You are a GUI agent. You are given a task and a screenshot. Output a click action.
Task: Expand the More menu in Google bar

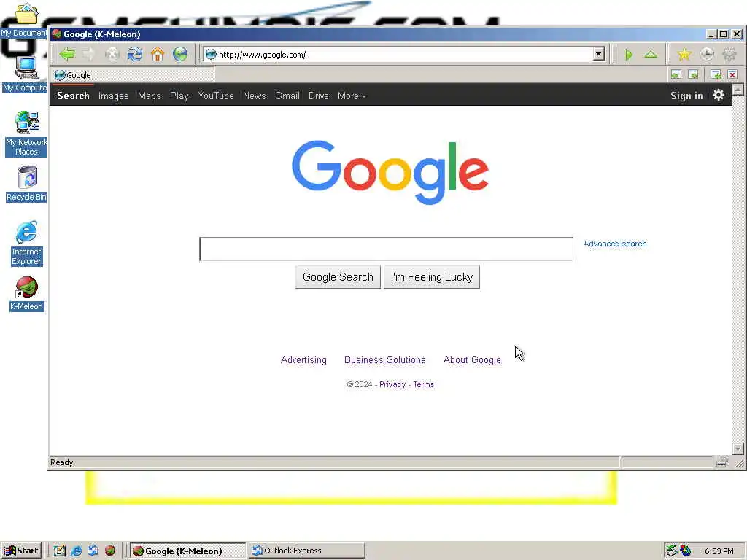pos(352,96)
